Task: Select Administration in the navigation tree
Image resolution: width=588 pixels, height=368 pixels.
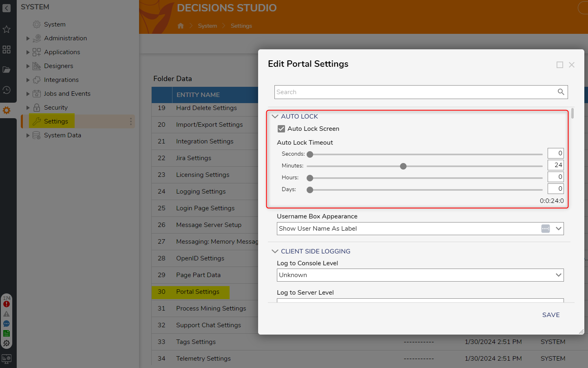Action: [65, 38]
